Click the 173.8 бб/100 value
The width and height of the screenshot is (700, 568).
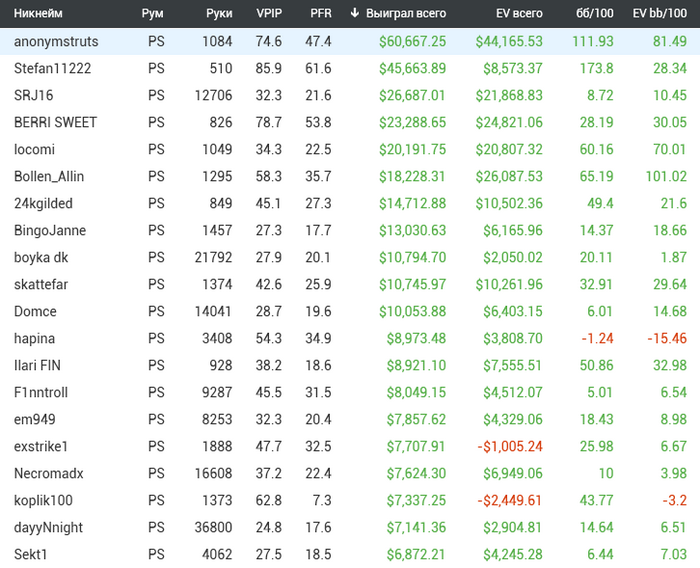(x=597, y=68)
